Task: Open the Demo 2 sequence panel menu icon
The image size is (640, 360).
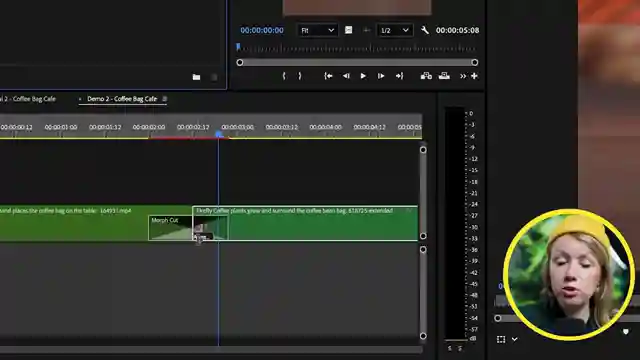Action: pos(164,99)
